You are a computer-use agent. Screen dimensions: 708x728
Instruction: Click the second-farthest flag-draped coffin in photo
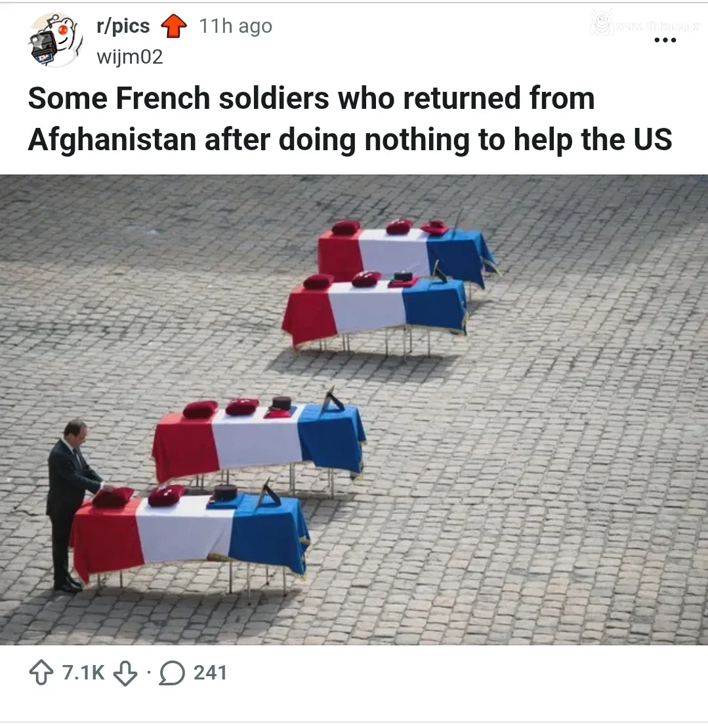click(374, 311)
